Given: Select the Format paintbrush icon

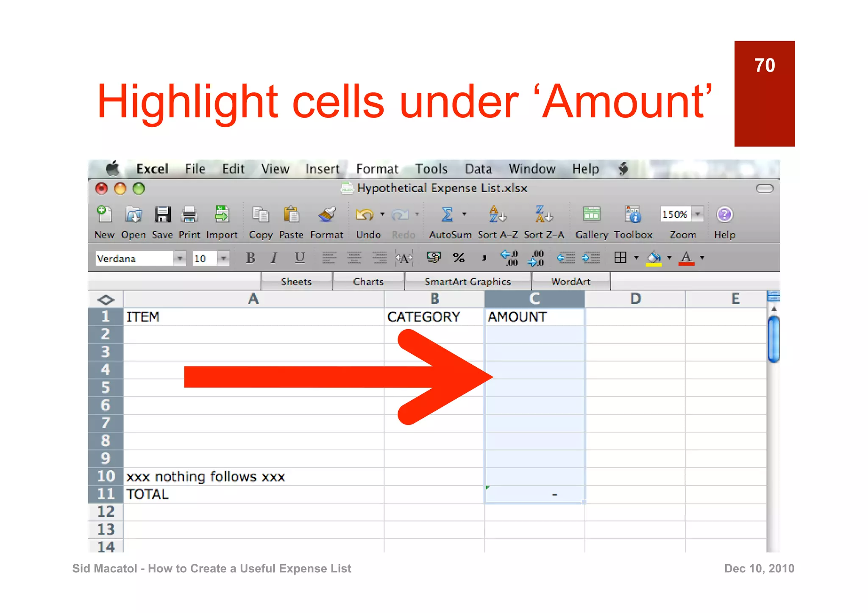Looking at the screenshot, I should 327,214.
